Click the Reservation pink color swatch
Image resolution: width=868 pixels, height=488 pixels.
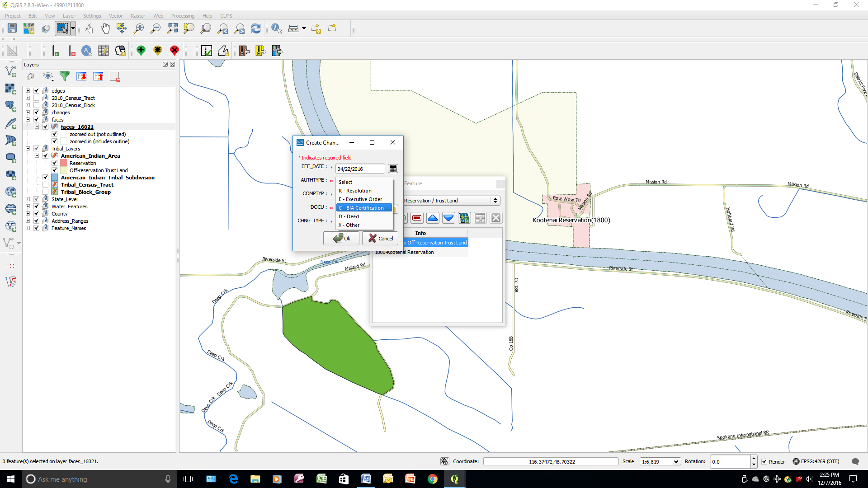[x=64, y=163]
